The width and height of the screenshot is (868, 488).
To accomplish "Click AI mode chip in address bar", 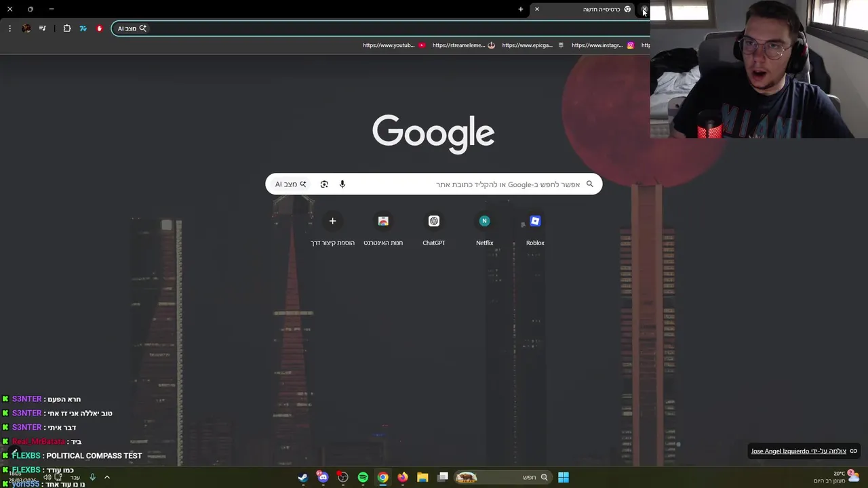I will click(x=132, y=28).
